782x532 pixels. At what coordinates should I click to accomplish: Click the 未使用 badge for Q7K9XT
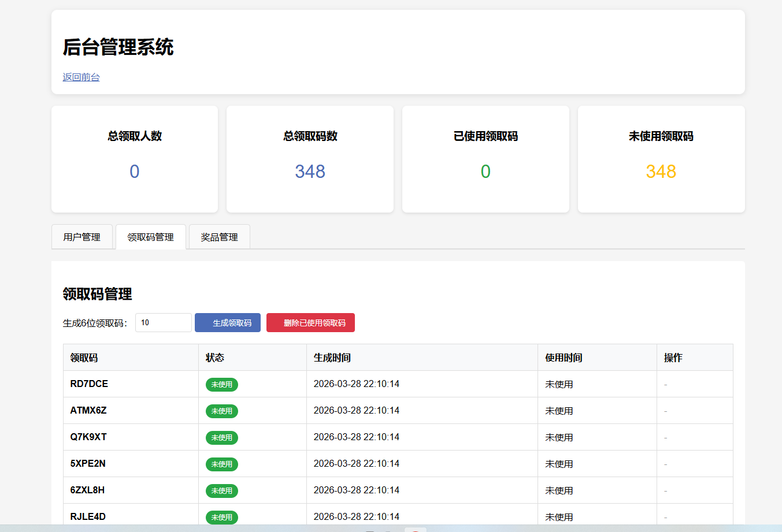(x=221, y=438)
